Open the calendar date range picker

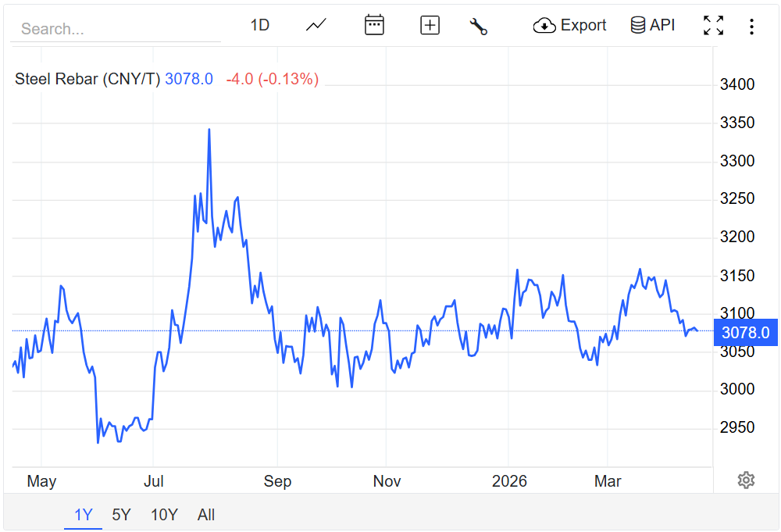pyautogui.click(x=374, y=25)
